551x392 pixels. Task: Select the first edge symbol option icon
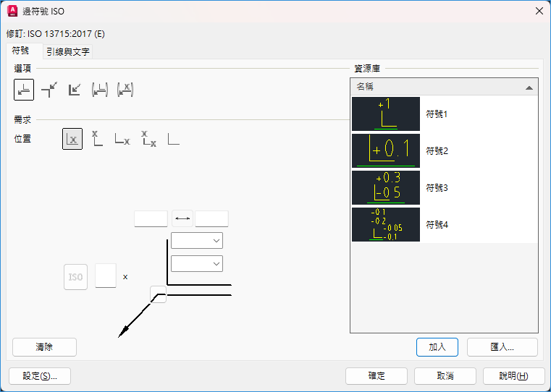[x=24, y=90]
